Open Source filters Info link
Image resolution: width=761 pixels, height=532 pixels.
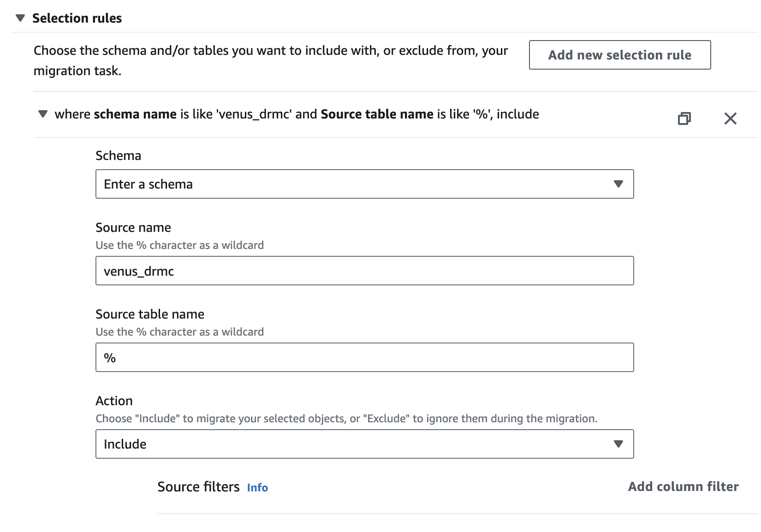(257, 488)
